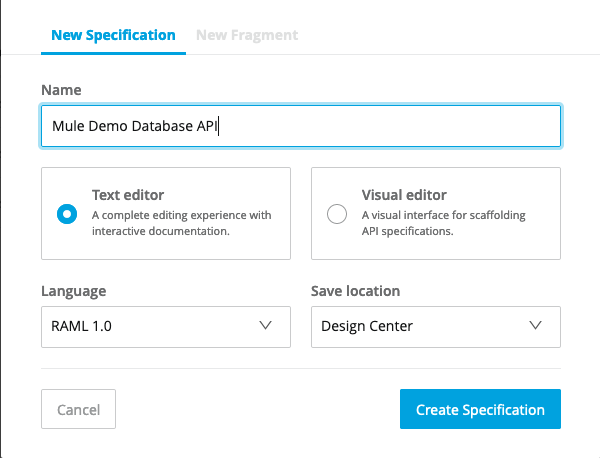600x458 pixels.
Task: Click on "Mule Demo Database API" text
Action: [x=135, y=127]
